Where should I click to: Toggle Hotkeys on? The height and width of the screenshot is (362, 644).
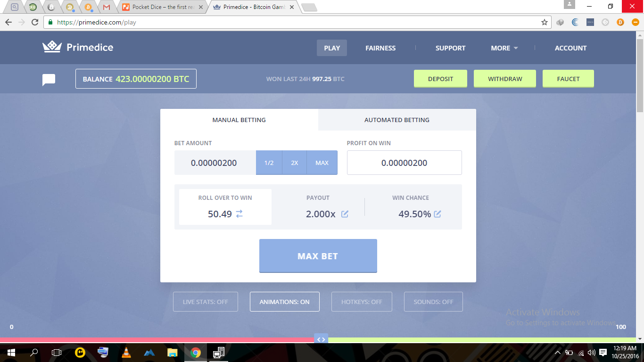(x=362, y=302)
